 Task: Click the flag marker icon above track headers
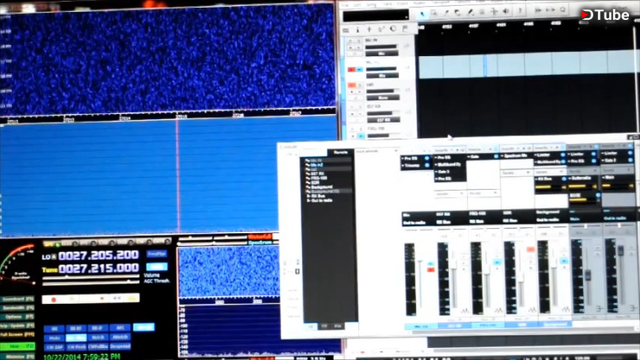tap(405, 28)
